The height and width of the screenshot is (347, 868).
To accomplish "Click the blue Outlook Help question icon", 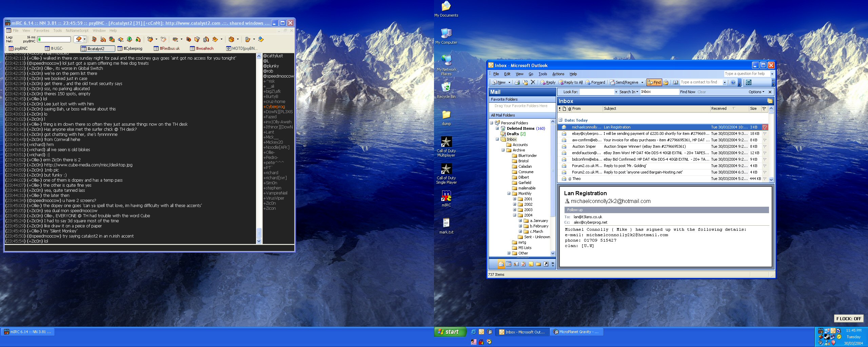I will pos(733,82).
